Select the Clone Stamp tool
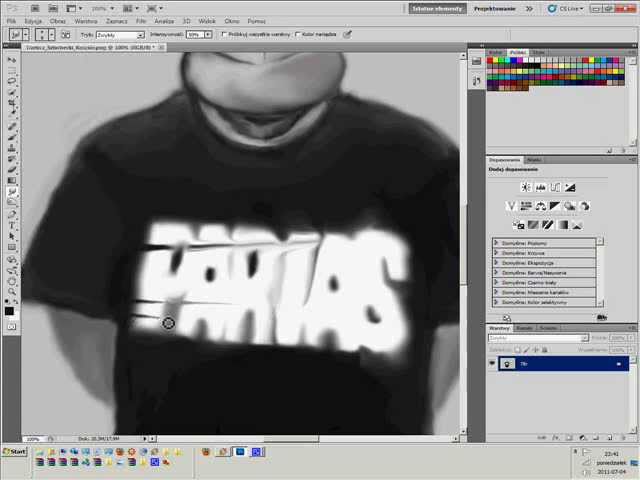 click(x=12, y=149)
